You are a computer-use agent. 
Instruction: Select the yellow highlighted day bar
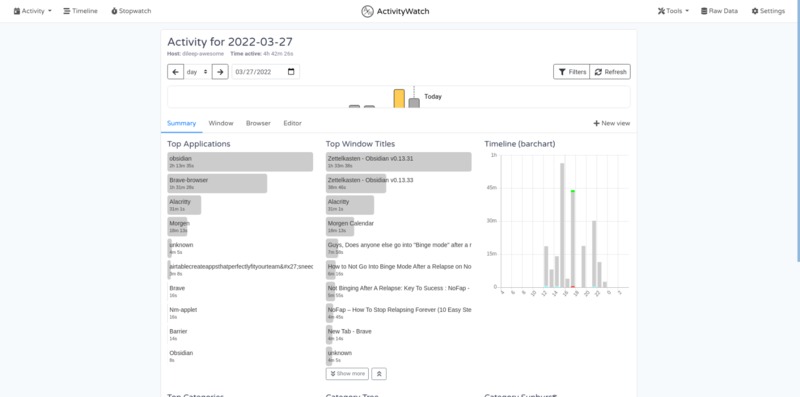click(x=399, y=98)
